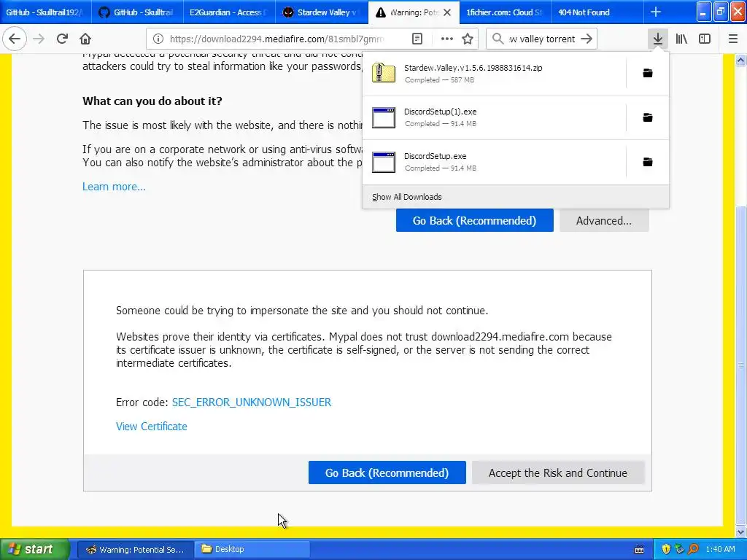
Task: Close the Warning tab with its X
Action: (447, 12)
